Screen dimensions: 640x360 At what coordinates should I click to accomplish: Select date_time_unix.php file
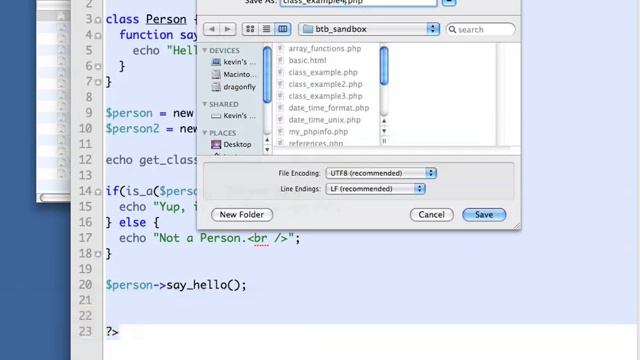tap(324, 120)
